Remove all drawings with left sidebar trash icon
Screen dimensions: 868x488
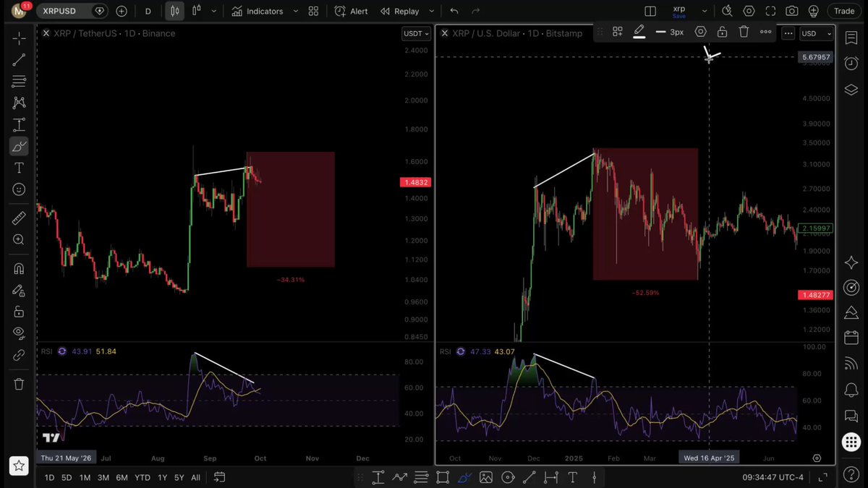click(x=19, y=384)
